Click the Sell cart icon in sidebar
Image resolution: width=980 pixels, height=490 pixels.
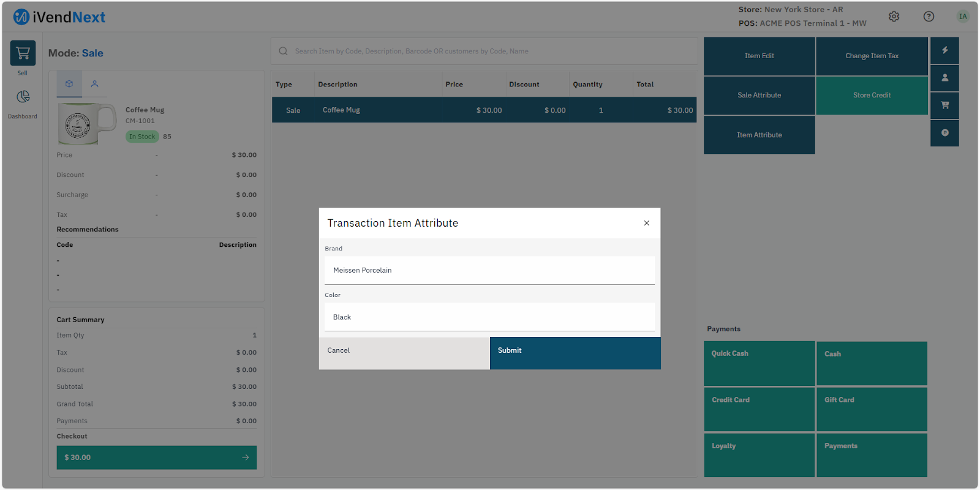coord(23,54)
